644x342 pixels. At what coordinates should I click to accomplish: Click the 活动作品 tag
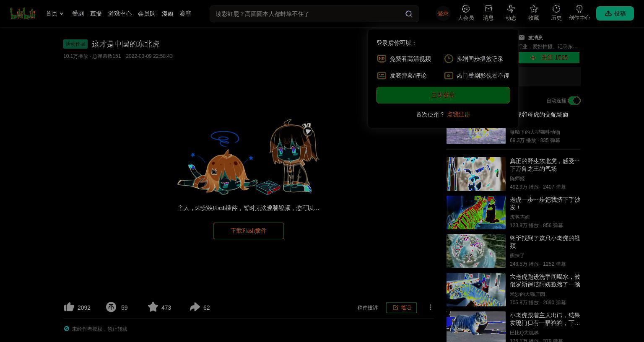point(75,44)
